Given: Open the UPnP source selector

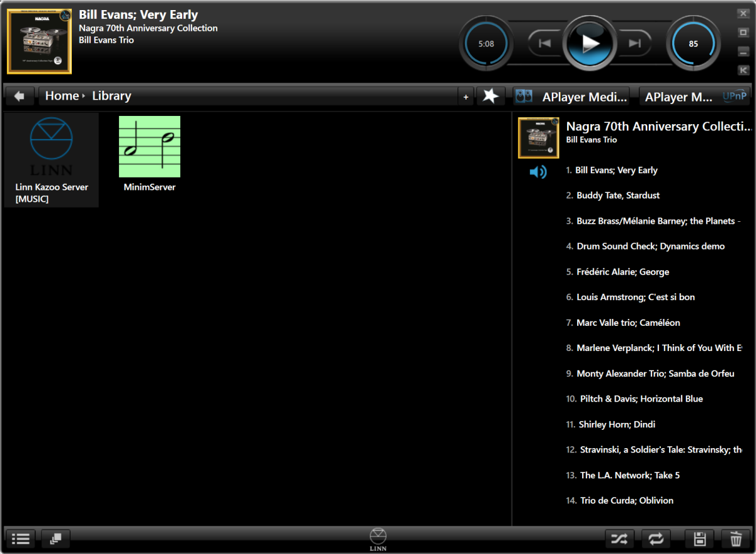Looking at the screenshot, I should coord(694,96).
